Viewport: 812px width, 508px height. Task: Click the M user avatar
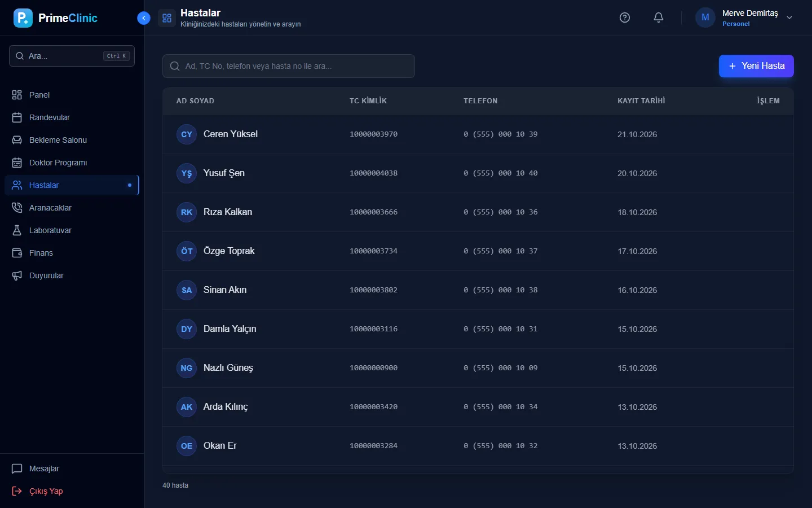click(x=705, y=17)
